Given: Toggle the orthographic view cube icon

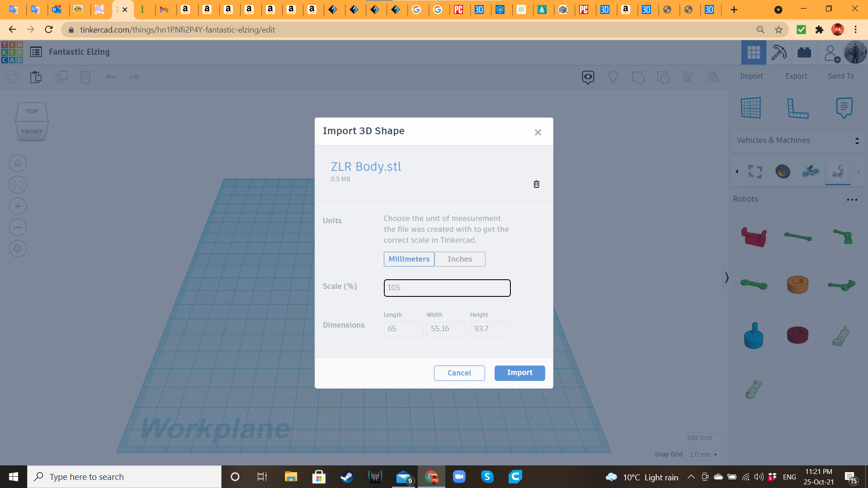Looking at the screenshot, I should point(18,249).
